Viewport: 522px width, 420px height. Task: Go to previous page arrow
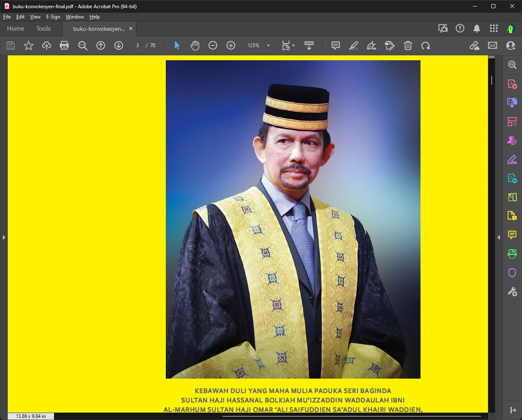pyautogui.click(x=101, y=45)
